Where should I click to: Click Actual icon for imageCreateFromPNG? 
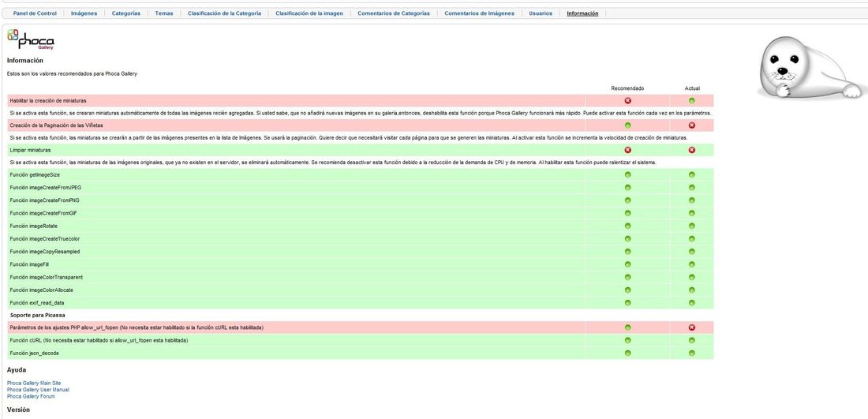click(x=691, y=200)
